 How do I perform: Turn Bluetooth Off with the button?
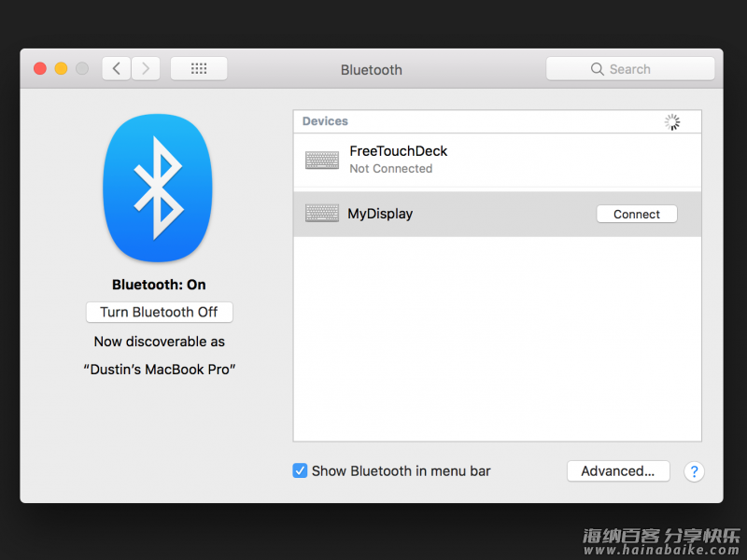(159, 312)
